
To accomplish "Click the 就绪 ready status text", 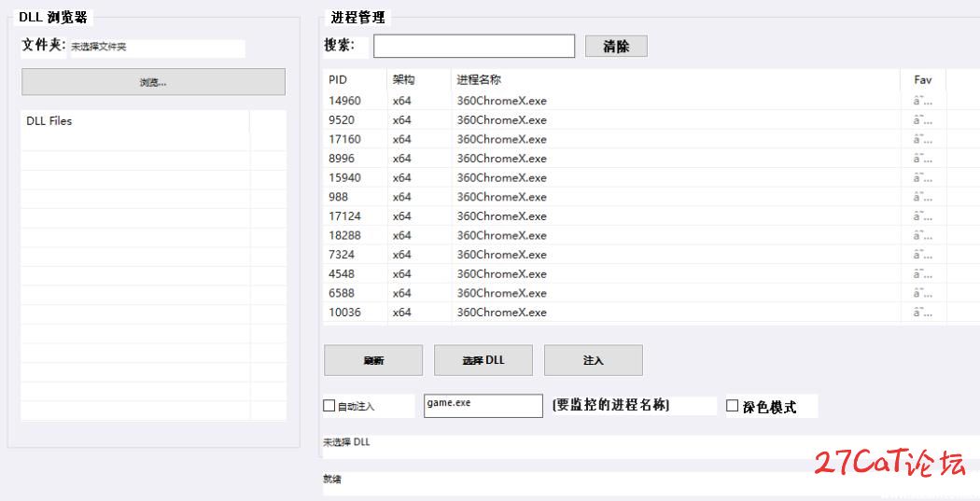I will [332, 480].
